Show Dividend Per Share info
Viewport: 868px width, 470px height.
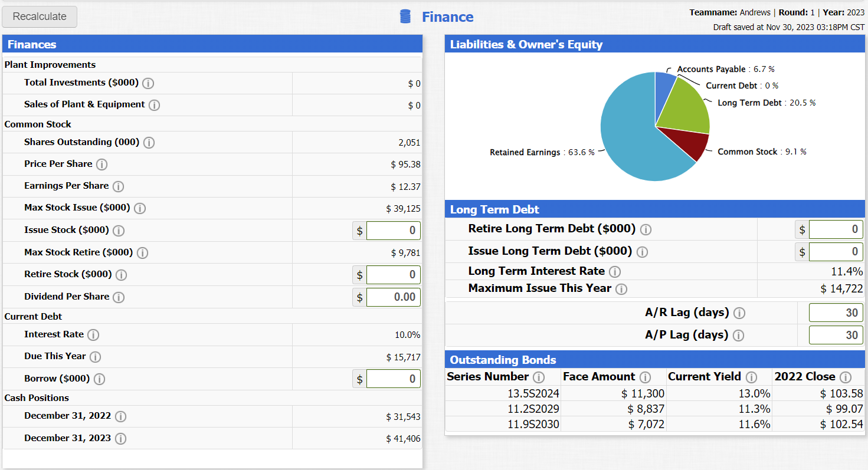click(119, 297)
